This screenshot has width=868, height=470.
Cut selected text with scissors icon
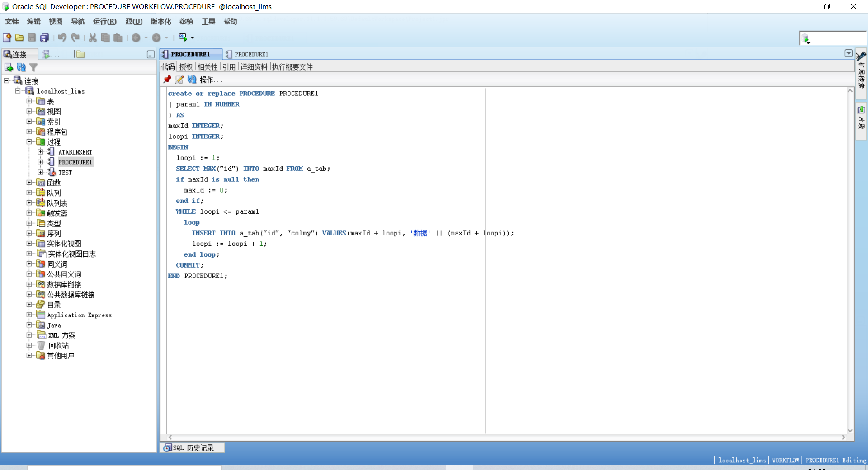(92, 38)
